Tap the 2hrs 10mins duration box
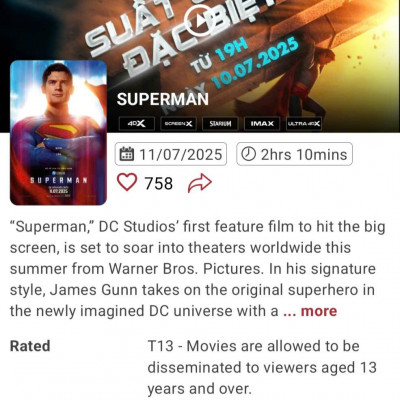The width and height of the screenshot is (400, 400). (294, 154)
